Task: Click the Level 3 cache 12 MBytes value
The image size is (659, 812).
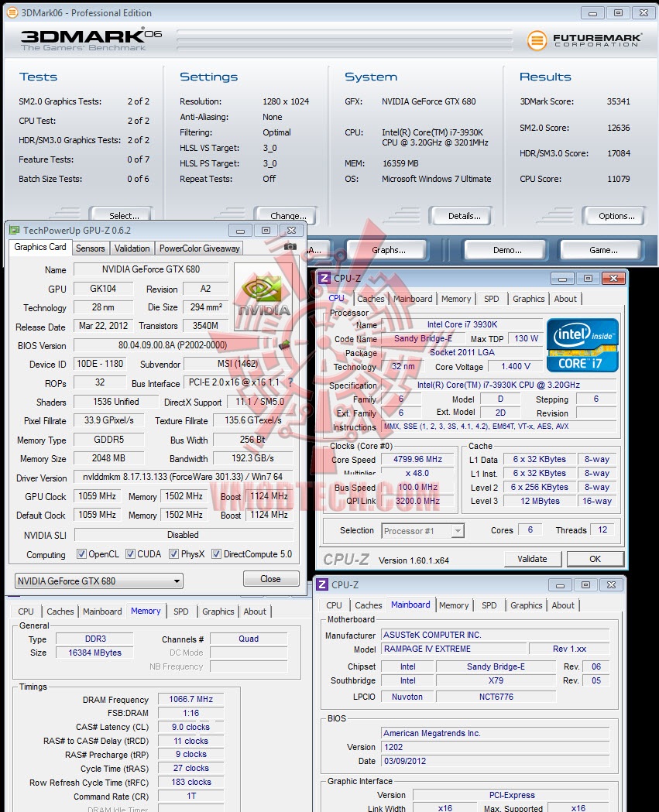Action: point(540,501)
